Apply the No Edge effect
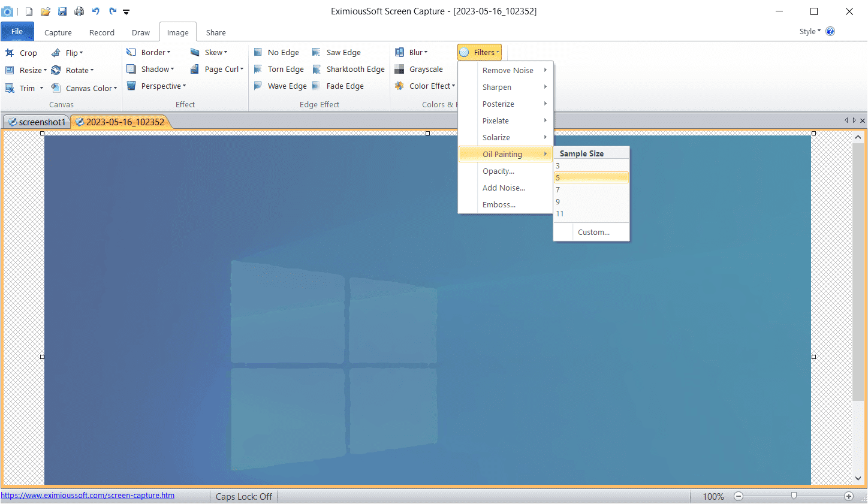The image size is (868, 504). [276, 53]
